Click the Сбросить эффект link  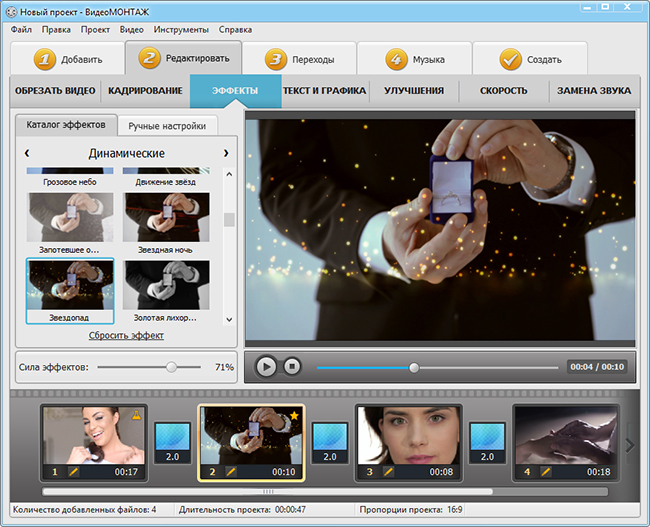[x=126, y=336]
